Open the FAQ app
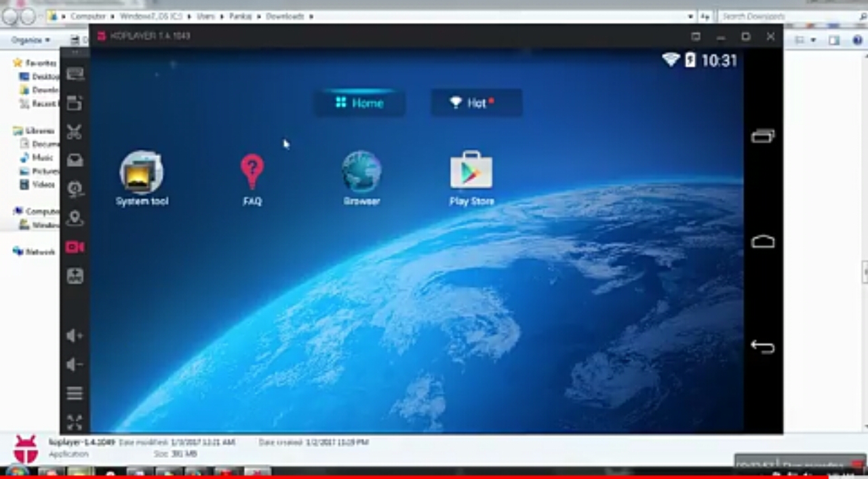The width and height of the screenshot is (868, 479). (x=252, y=180)
